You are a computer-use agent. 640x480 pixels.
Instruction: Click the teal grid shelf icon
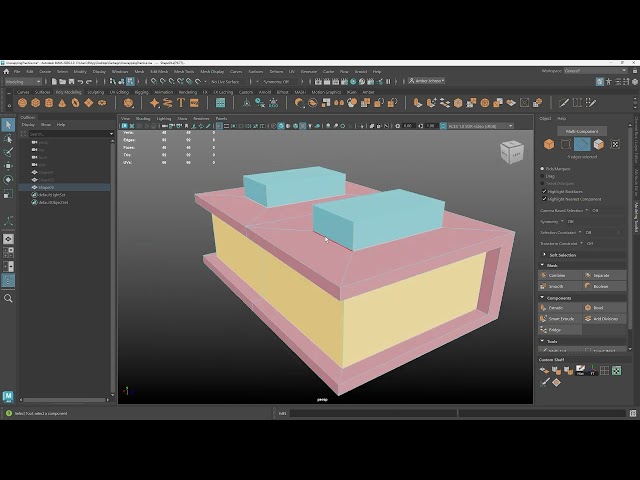tap(220, 103)
